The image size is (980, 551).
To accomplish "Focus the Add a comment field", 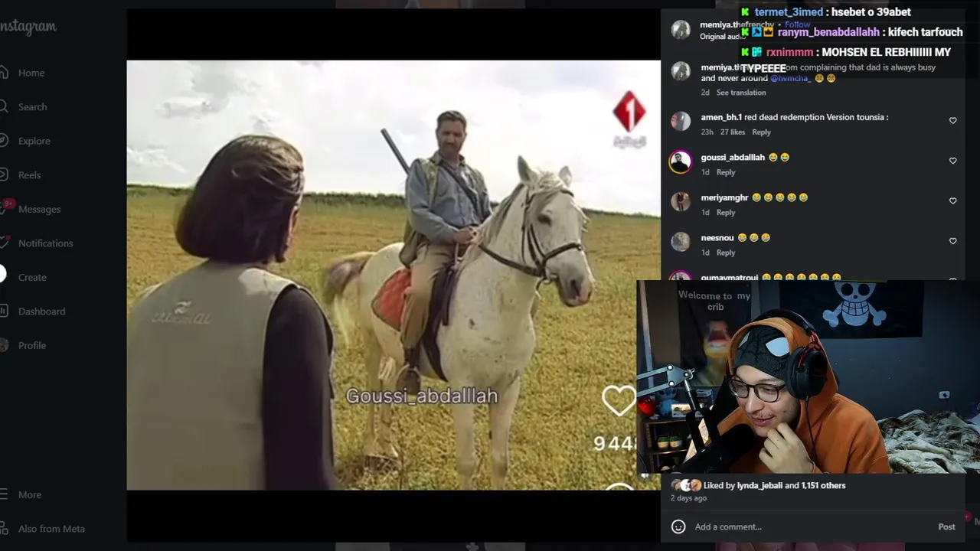I will [x=812, y=527].
